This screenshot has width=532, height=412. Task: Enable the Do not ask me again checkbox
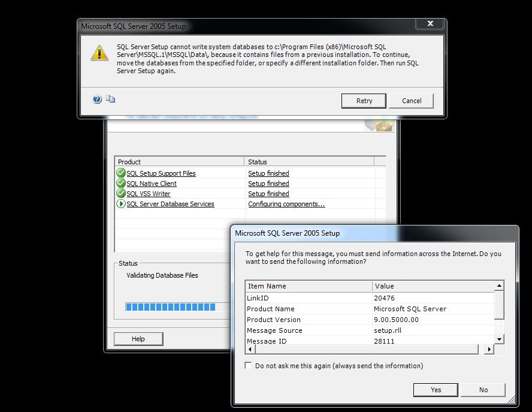pos(248,365)
